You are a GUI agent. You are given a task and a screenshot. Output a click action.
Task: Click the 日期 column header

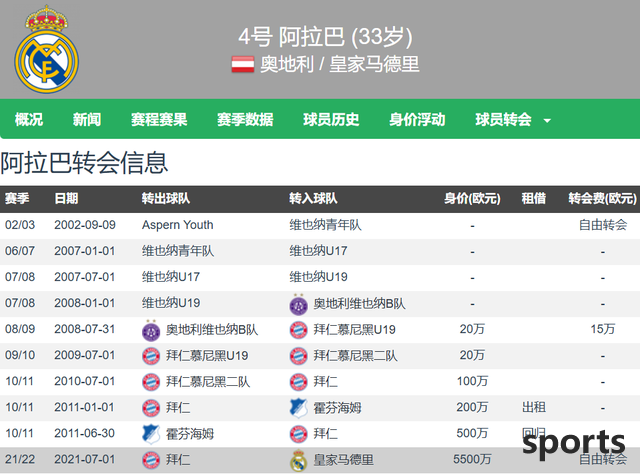click(66, 198)
